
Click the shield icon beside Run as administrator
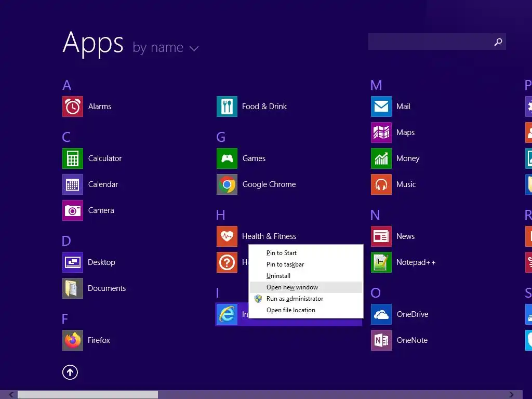pos(258,299)
